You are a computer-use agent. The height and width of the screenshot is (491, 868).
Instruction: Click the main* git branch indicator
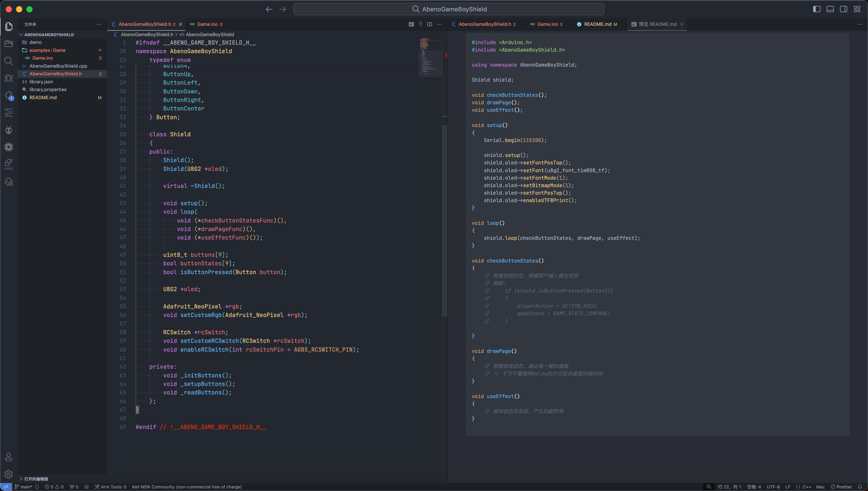23,487
